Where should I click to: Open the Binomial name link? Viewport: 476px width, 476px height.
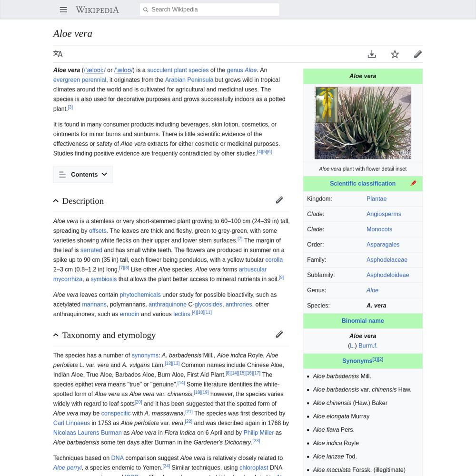362,321
